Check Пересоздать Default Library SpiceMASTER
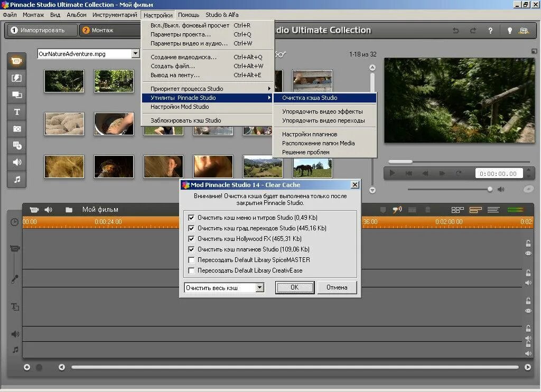Screen dimensions: 541x392 (191, 260)
